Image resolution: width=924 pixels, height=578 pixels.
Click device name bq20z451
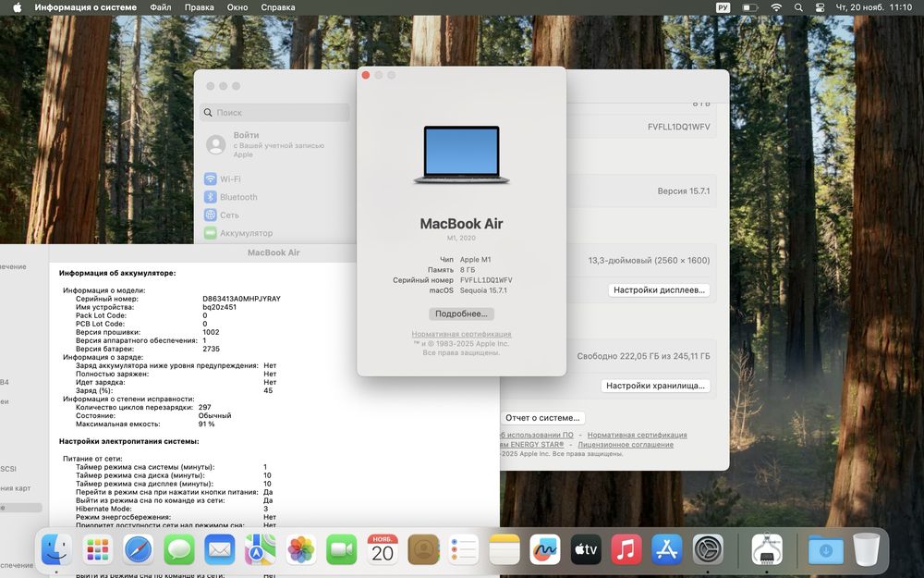point(219,307)
